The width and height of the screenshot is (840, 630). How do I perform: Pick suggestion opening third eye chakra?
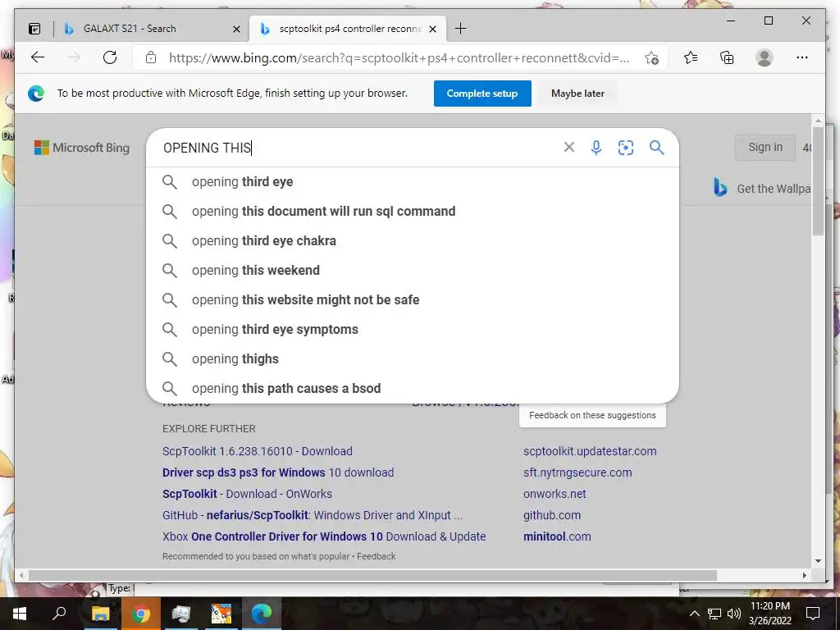click(412, 240)
